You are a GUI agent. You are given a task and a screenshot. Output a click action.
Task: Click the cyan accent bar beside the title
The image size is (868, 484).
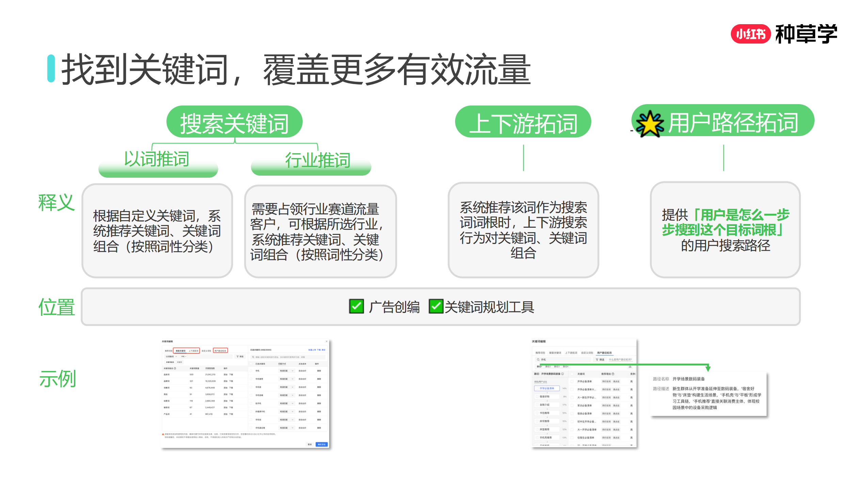(x=51, y=68)
